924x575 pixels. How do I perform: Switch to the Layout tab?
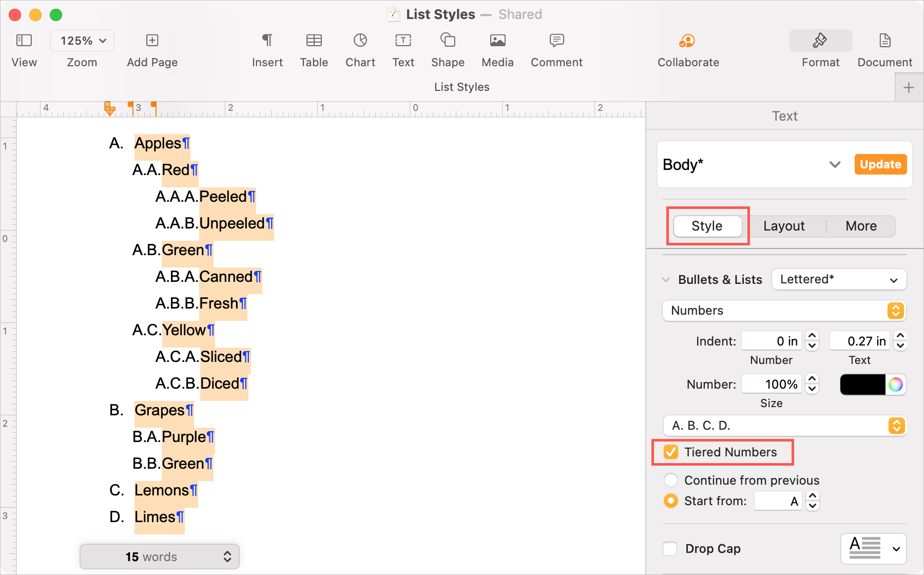pyautogui.click(x=784, y=226)
